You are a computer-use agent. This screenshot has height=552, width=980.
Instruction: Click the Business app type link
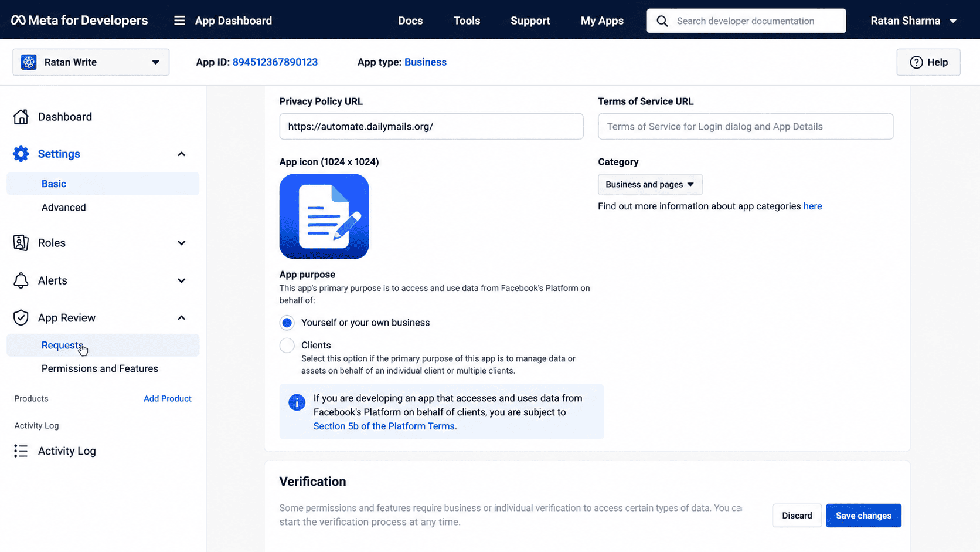pyautogui.click(x=426, y=62)
